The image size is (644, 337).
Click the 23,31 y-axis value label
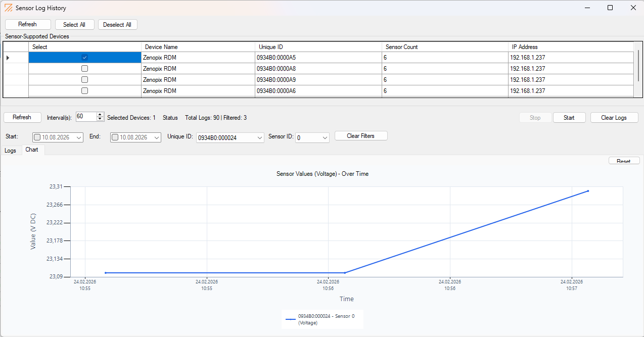tap(56, 186)
